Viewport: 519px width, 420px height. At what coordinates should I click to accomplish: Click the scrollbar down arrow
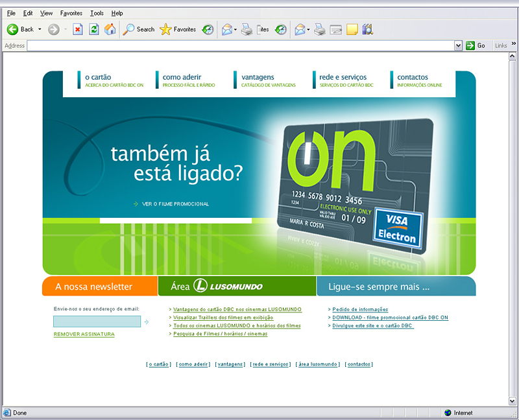512,401
